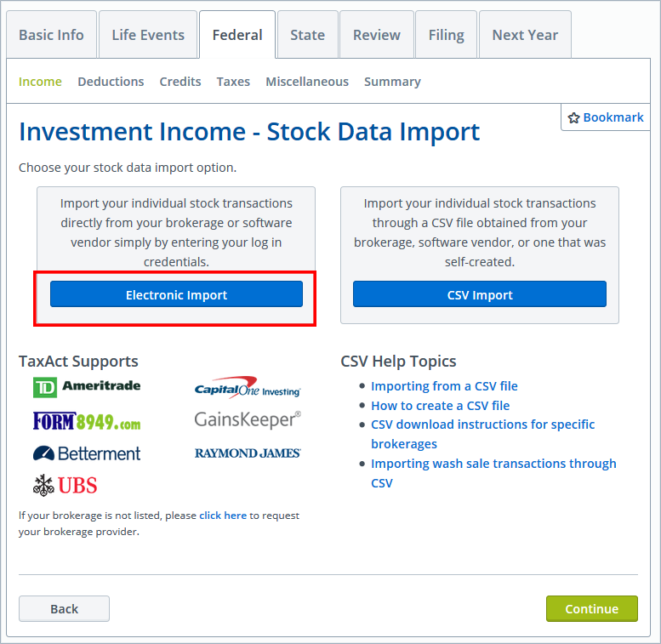Click the Form8949.com logo

(87, 421)
